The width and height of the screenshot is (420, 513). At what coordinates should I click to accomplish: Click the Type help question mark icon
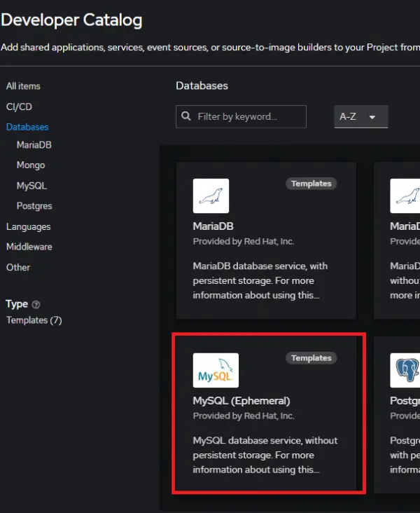[x=36, y=305]
